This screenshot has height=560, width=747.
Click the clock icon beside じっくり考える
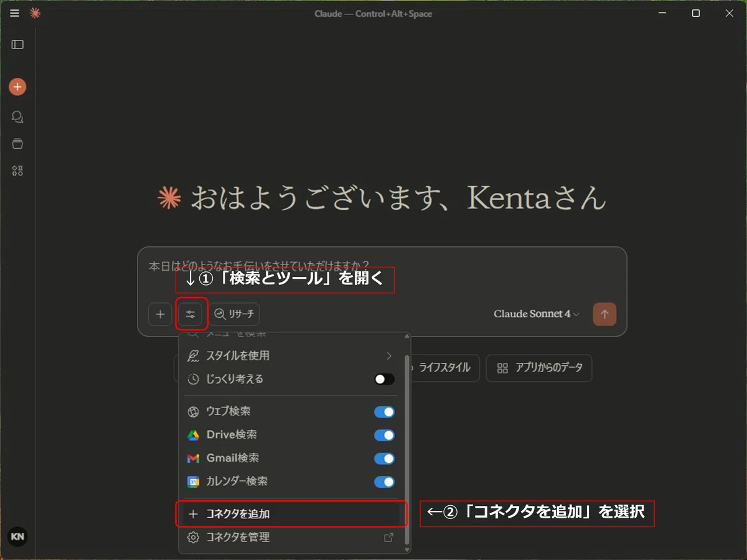[194, 379]
